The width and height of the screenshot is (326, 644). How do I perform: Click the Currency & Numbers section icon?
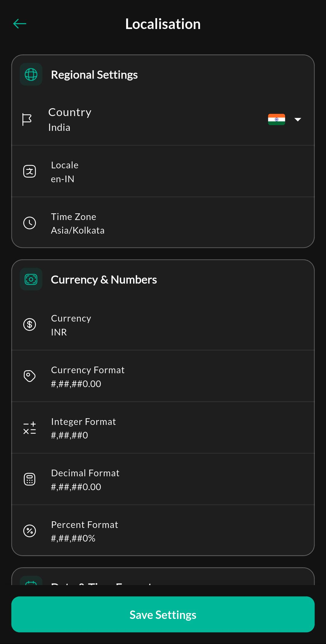click(31, 279)
